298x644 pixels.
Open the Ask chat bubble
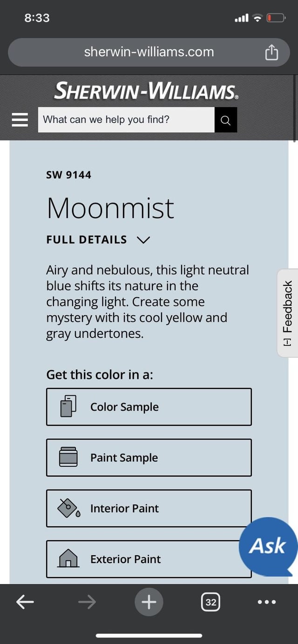268,545
